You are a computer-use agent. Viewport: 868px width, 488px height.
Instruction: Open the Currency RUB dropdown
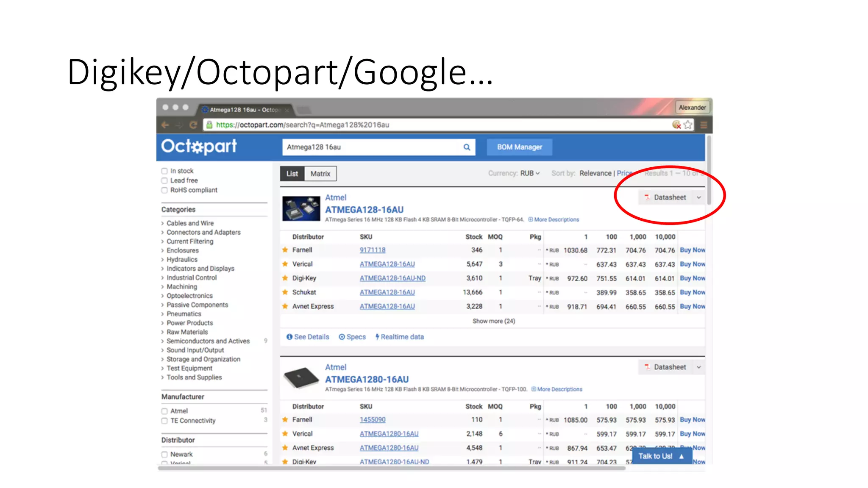(530, 173)
